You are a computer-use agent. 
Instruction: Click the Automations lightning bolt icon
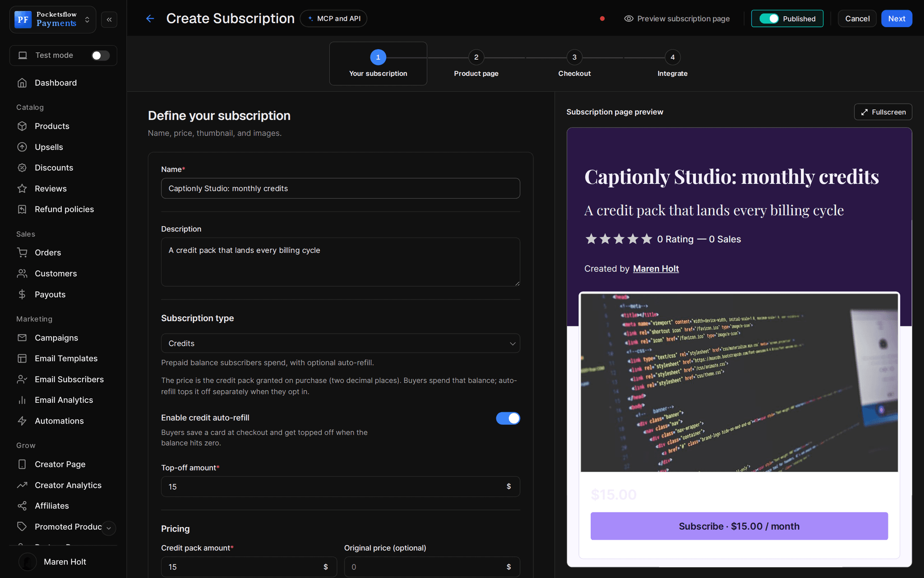click(x=22, y=420)
